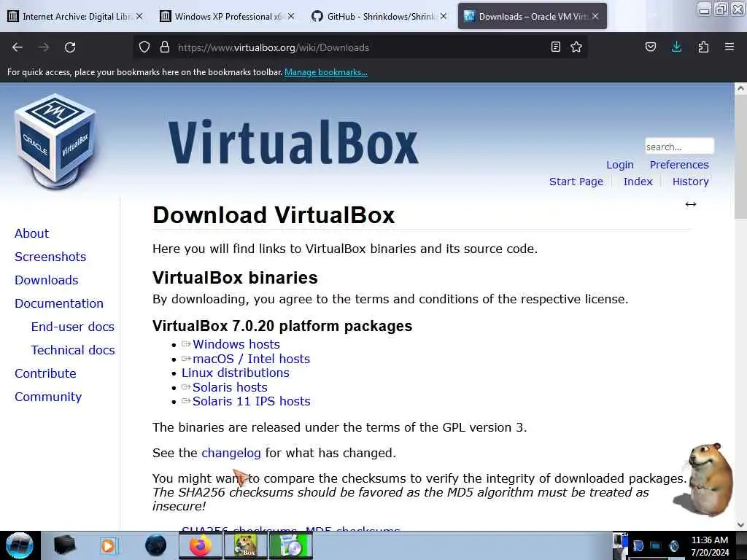This screenshot has width=747, height=560.
Task: Open the Windows Start orb
Action: 20,545
